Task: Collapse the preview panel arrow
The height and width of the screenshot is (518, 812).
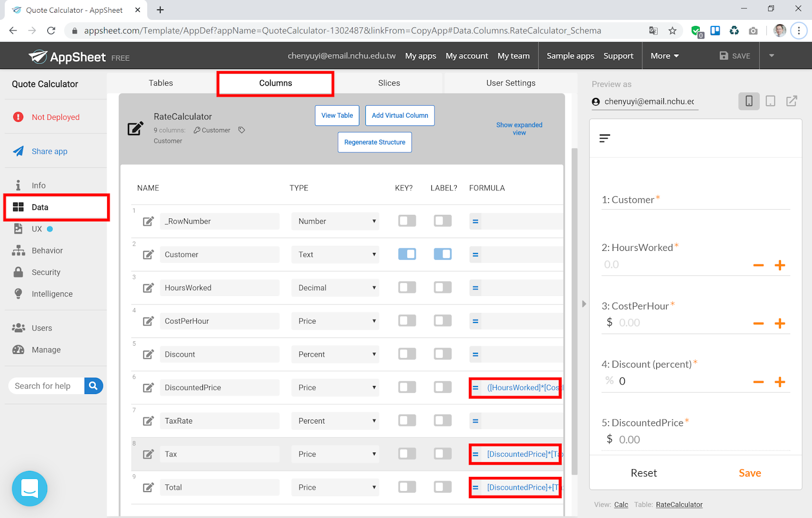Action: point(584,304)
